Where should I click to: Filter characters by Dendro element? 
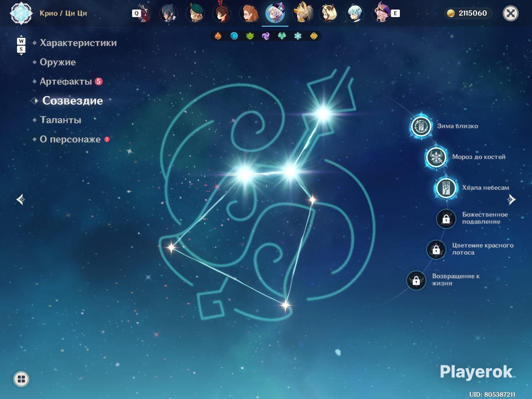[250, 36]
